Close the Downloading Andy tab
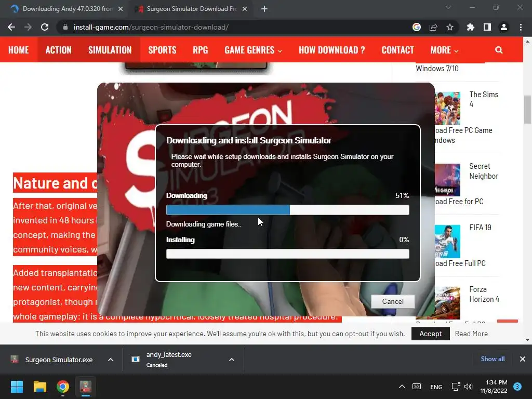The width and height of the screenshot is (532, 399). (121, 9)
